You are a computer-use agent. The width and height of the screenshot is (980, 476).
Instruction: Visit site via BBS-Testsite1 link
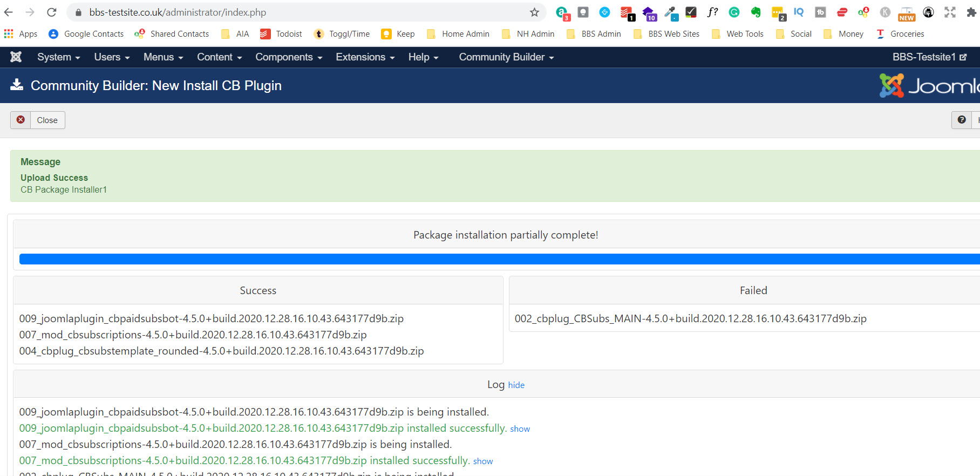coord(929,57)
